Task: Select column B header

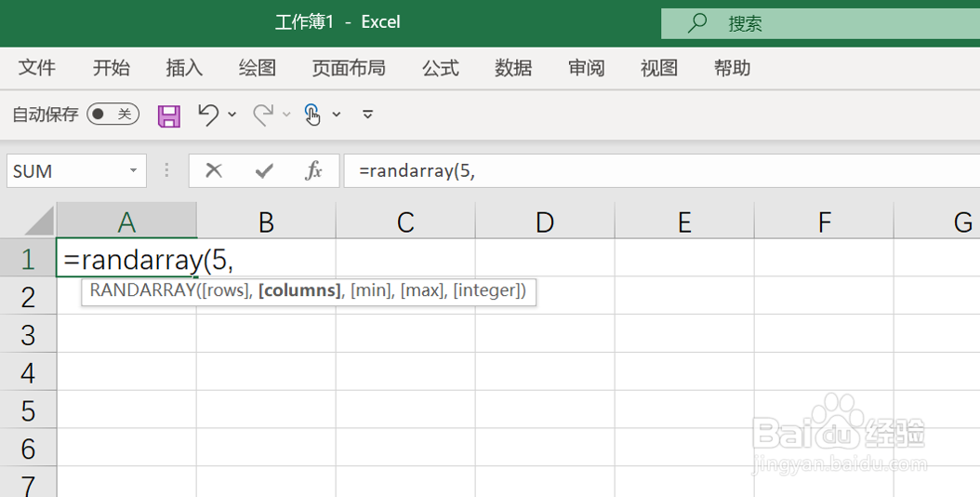Action: click(266, 221)
